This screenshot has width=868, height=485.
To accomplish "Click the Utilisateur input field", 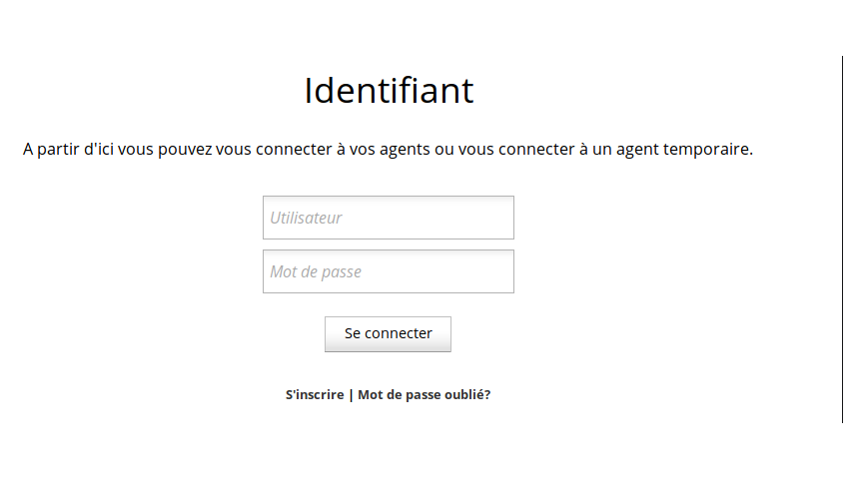I will 388,218.
